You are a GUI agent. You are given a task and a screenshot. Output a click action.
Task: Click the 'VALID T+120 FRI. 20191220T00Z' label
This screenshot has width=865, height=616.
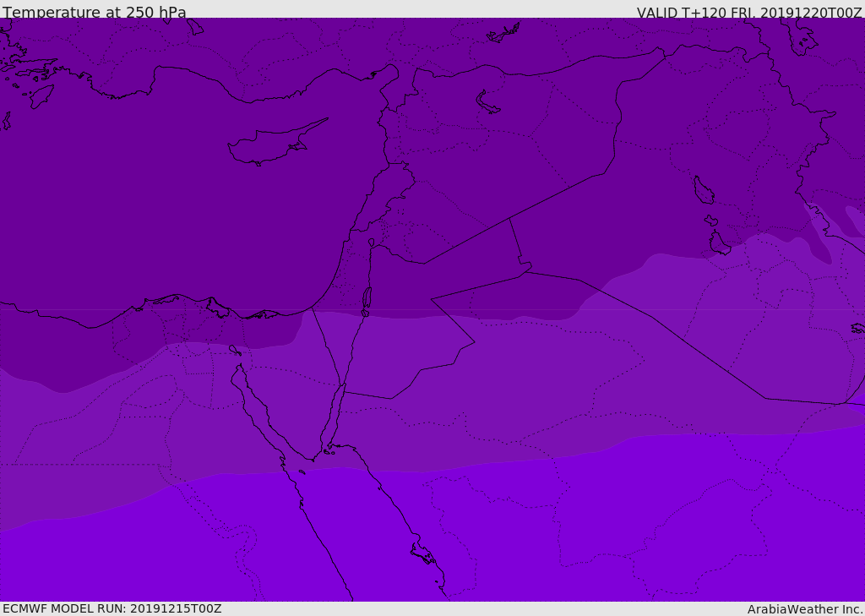click(748, 13)
